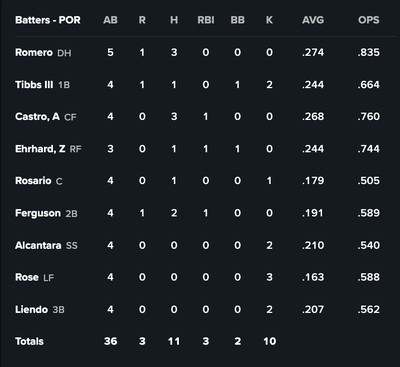Viewport: 400px width, 367px height.
Task: Click the Totals row label
Action: pos(29,341)
